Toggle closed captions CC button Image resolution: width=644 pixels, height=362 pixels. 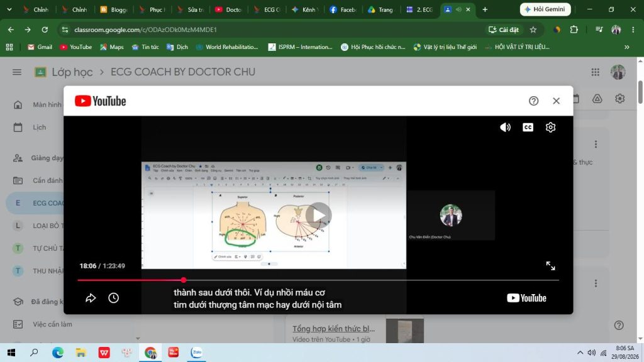tap(528, 127)
